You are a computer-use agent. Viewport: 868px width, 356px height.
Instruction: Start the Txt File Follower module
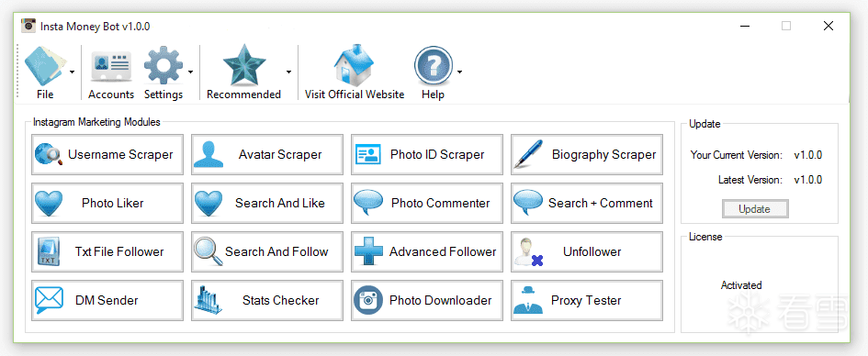[x=107, y=252]
